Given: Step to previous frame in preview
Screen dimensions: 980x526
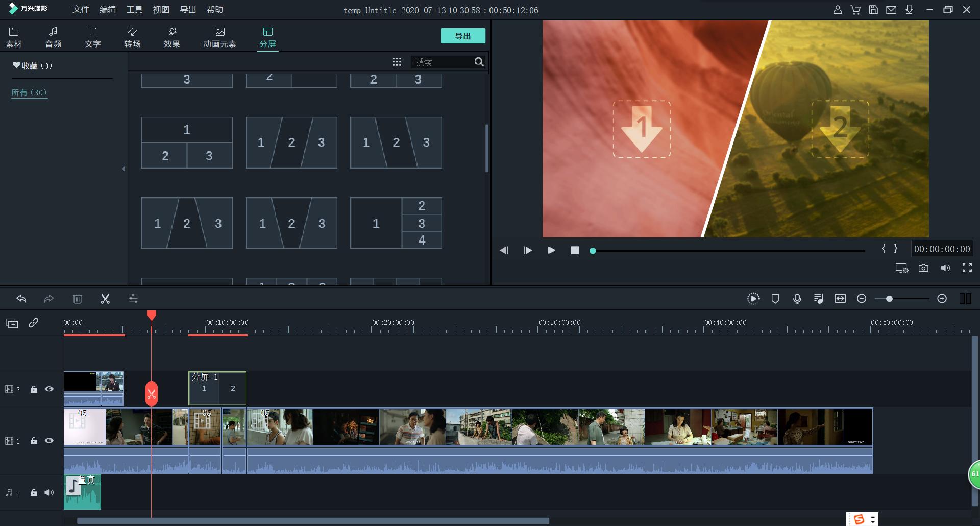Looking at the screenshot, I should (504, 250).
